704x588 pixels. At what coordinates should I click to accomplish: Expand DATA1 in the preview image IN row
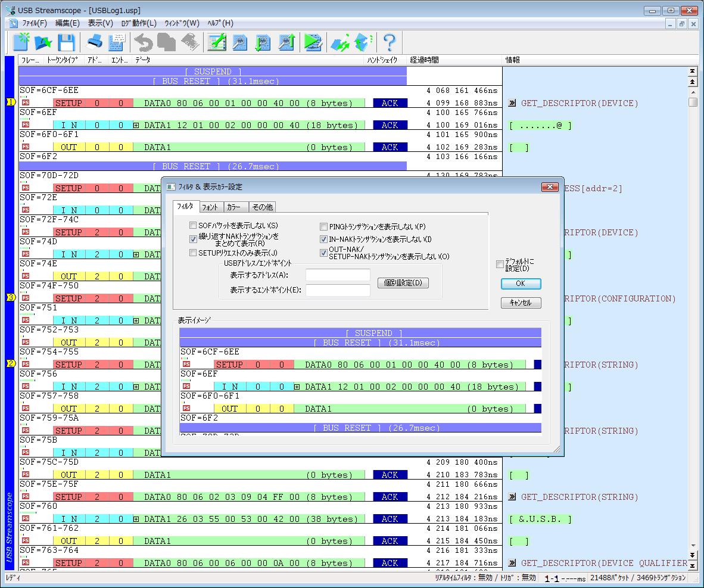click(297, 387)
